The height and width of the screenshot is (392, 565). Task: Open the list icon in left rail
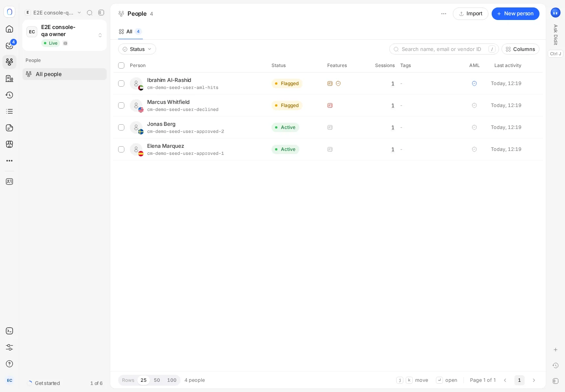pos(9,111)
